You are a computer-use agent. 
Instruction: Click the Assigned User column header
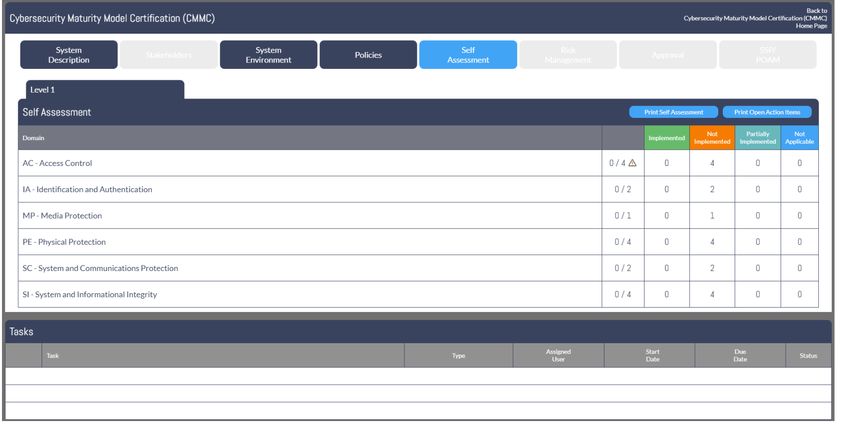(x=558, y=355)
